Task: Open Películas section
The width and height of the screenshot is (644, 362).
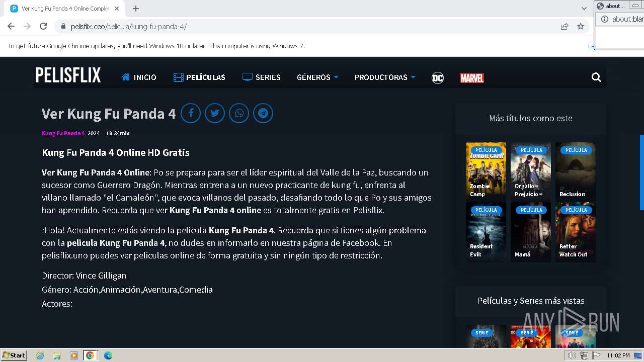Action: [x=199, y=77]
